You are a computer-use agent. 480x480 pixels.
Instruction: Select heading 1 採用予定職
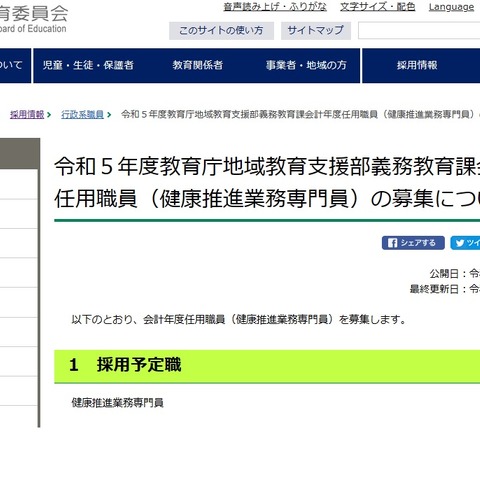(125, 365)
